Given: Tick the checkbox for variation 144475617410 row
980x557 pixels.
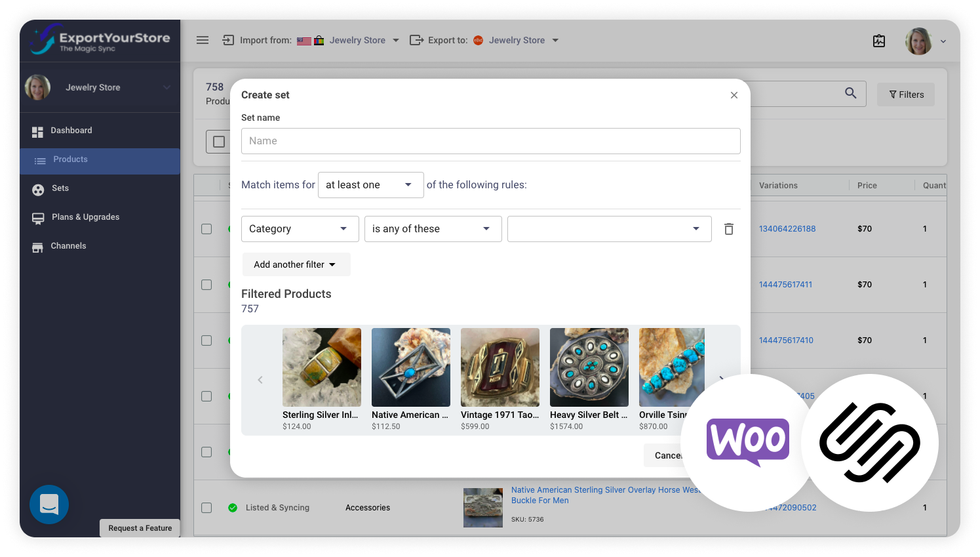Looking at the screenshot, I should click(x=206, y=340).
